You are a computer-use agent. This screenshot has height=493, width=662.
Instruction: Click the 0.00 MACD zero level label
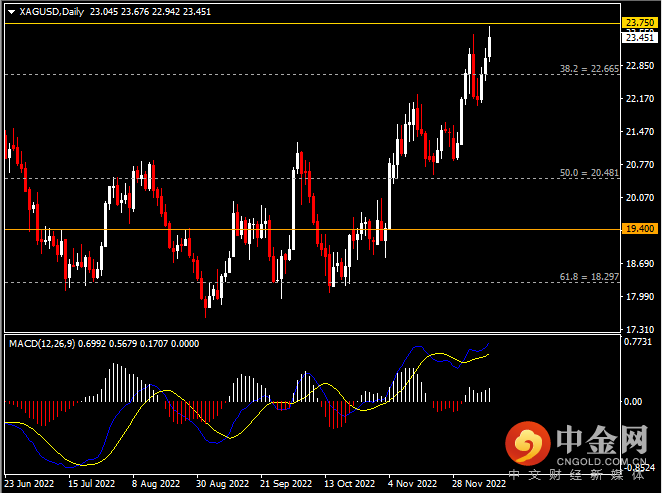[x=634, y=401]
